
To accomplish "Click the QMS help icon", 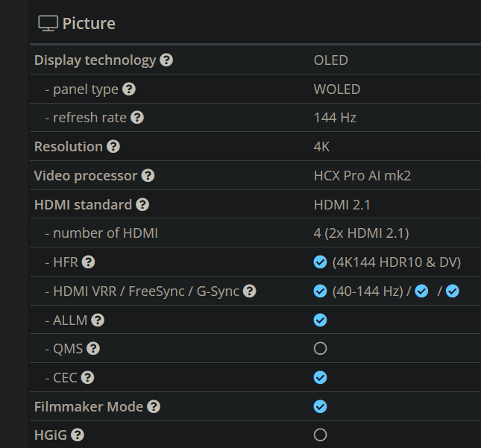I will (93, 348).
